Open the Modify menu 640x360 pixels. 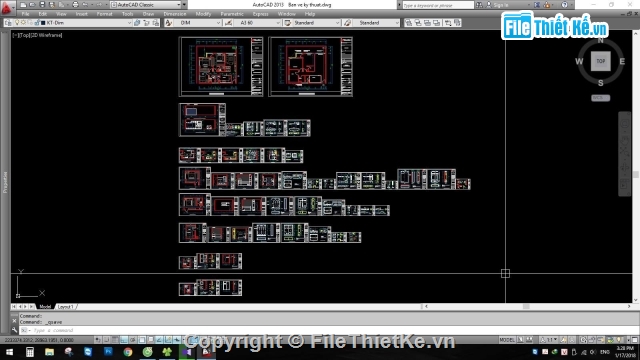click(x=203, y=14)
